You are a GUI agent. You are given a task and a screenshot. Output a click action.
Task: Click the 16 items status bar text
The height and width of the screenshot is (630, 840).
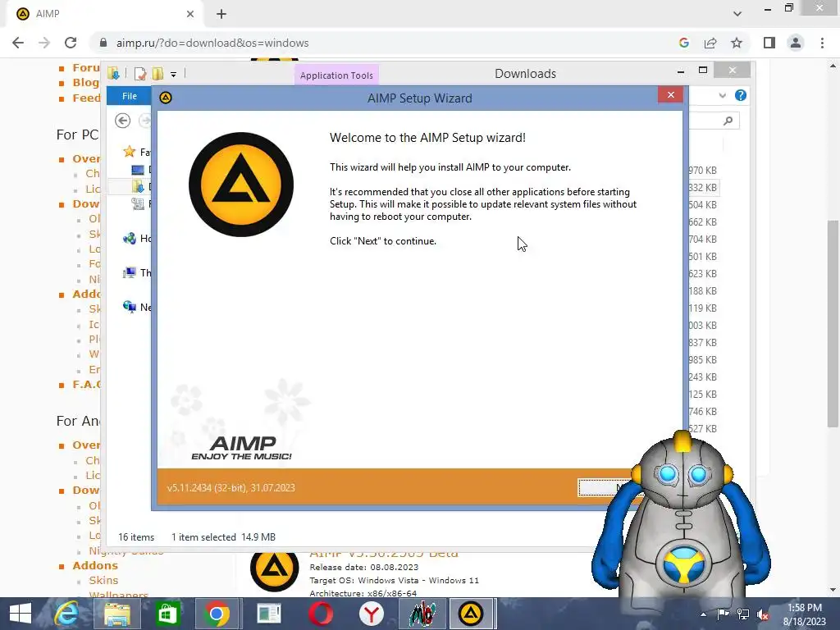click(136, 536)
